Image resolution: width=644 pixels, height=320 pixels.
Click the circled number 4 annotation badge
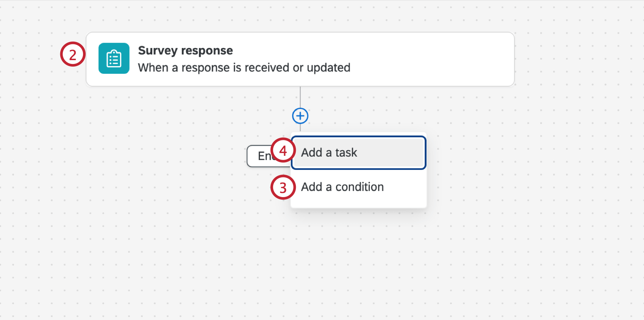tap(283, 150)
